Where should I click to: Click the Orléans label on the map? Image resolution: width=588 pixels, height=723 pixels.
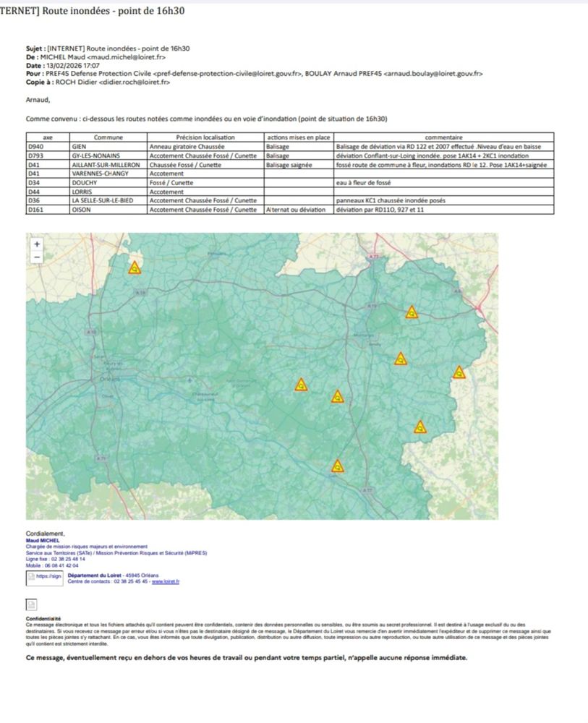[x=108, y=378]
